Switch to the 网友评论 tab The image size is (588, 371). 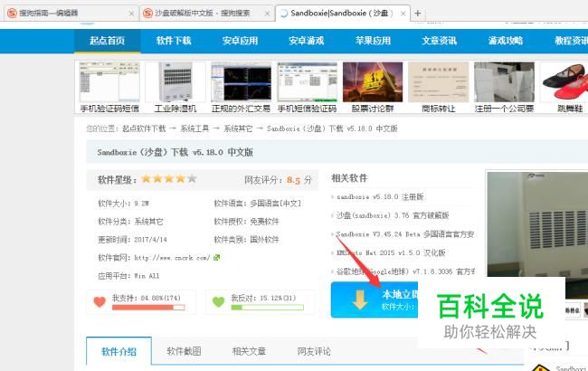[x=314, y=351]
